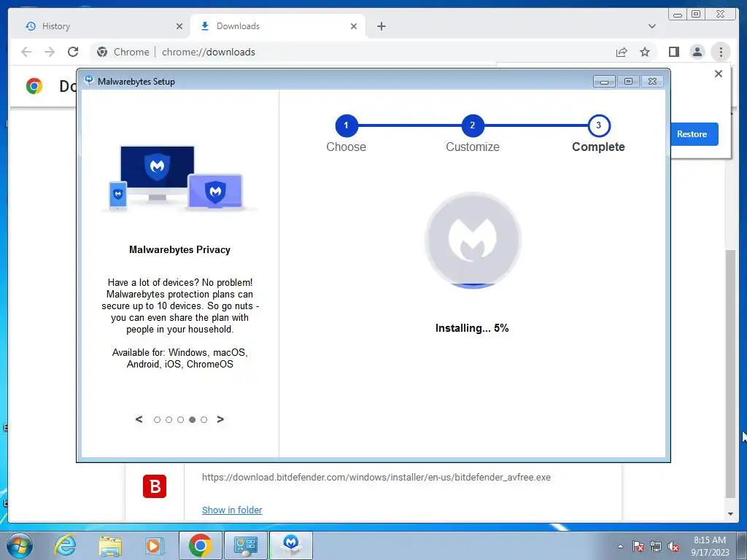This screenshot has height=560, width=747.
Task: Select the fifth carousel dot
Action: 204,419
